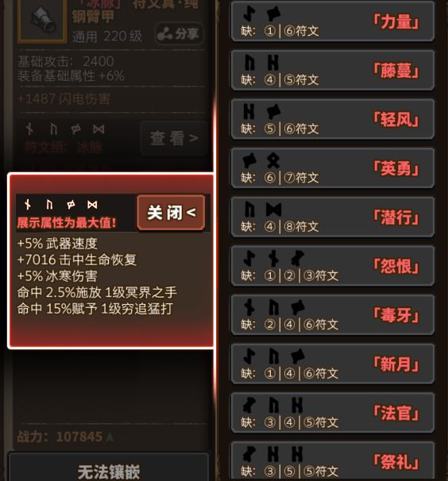Choose the 轻风 rune word row

pos(333,119)
